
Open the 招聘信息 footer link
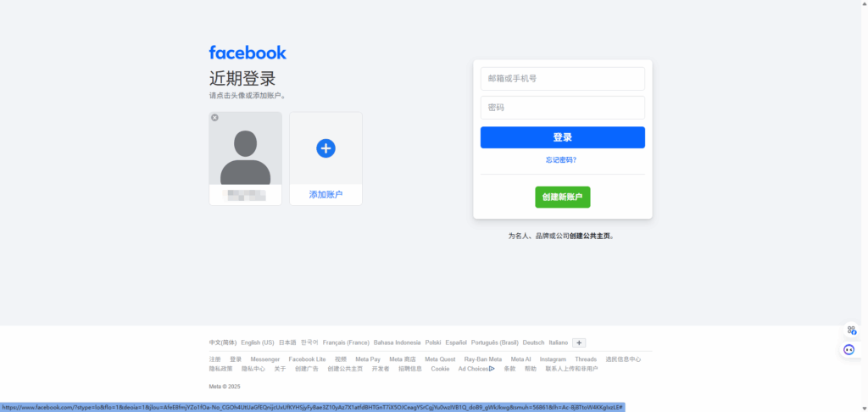410,369
